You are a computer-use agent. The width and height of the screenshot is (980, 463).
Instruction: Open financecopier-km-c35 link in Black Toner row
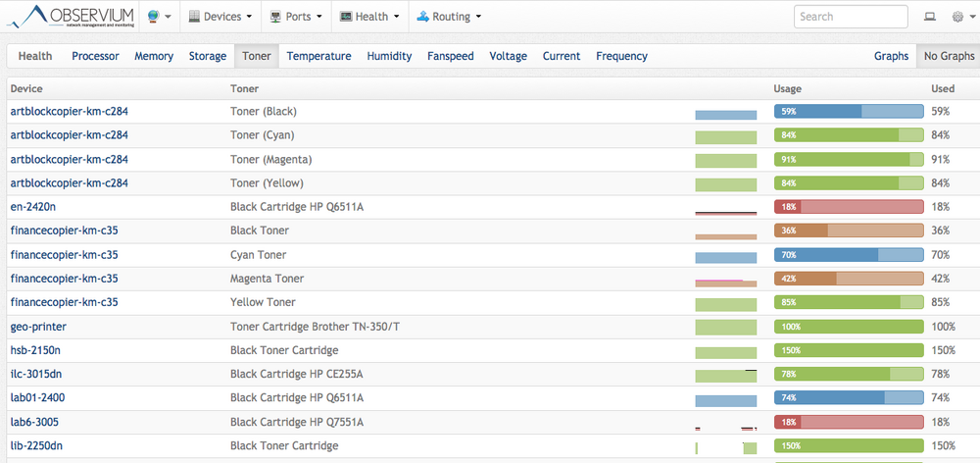click(65, 231)
